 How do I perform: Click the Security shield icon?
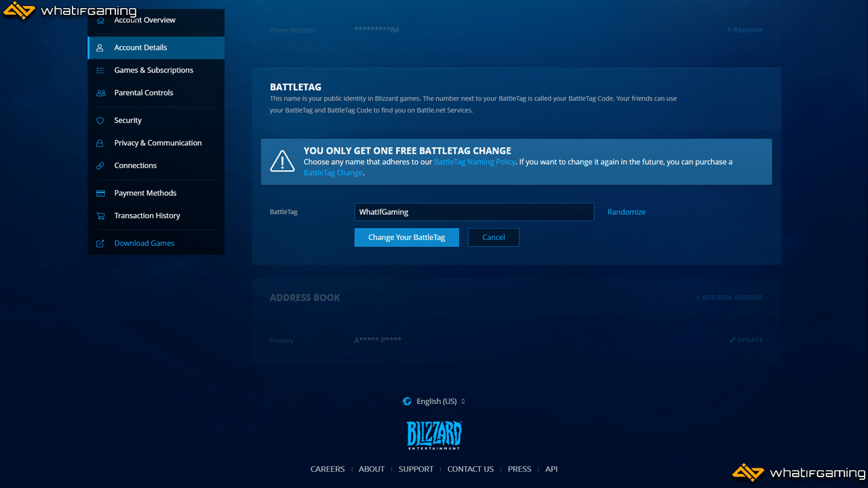pos(100,121)
